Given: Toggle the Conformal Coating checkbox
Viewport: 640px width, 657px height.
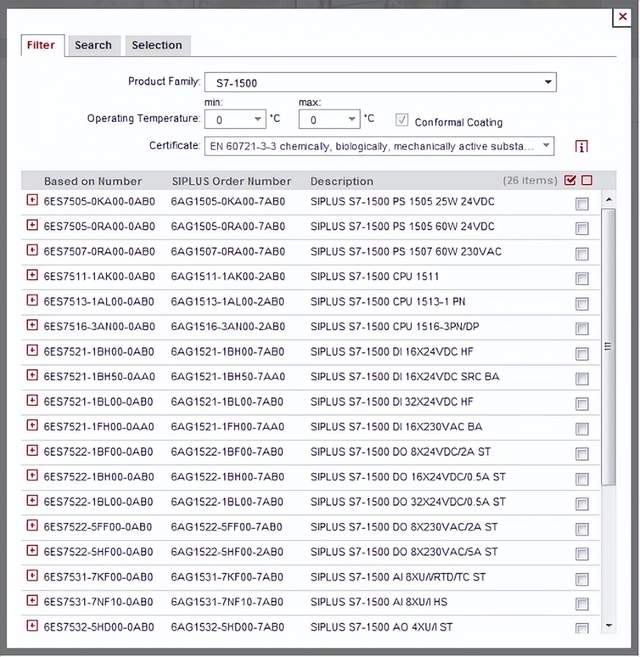Looking at the screenshot, I should (x=403, y=120).
